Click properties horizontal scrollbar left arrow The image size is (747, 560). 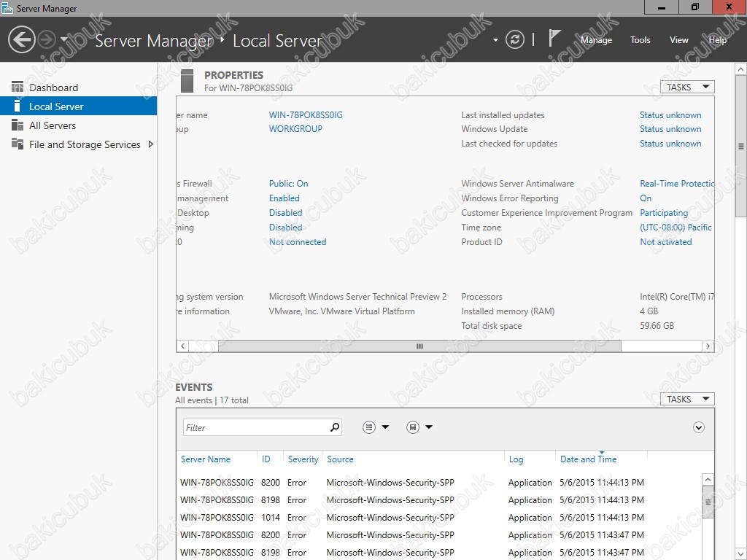182,346
